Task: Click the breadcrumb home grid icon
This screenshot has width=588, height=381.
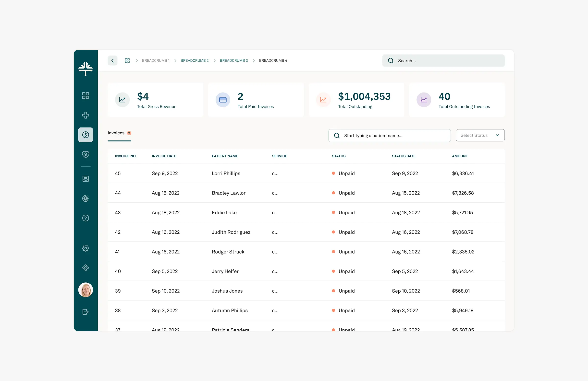Action: tap(127, 61)
